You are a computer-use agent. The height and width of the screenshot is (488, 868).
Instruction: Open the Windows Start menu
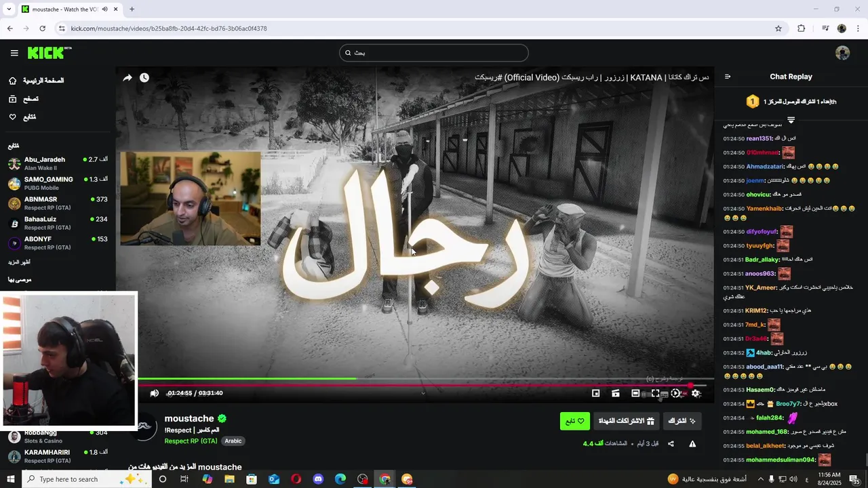(x=10, y=479)
